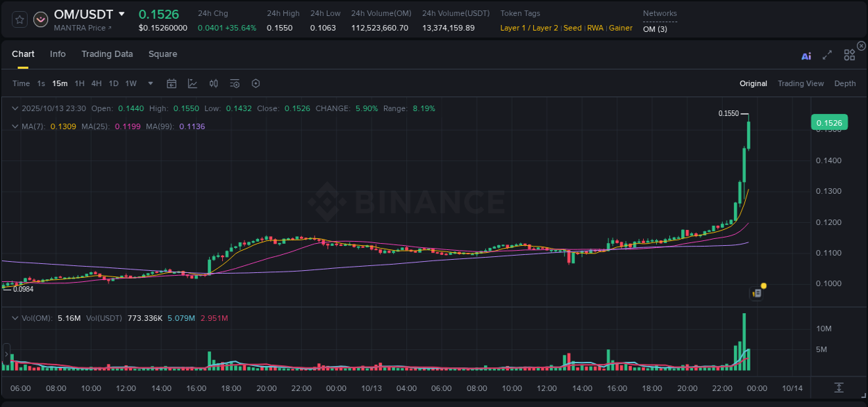
Task: Switch chart mode to Depth
Action: (x=845, y=83)
